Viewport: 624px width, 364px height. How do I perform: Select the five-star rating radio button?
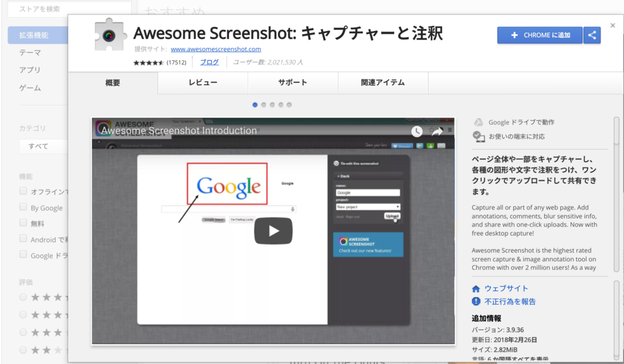24,297
